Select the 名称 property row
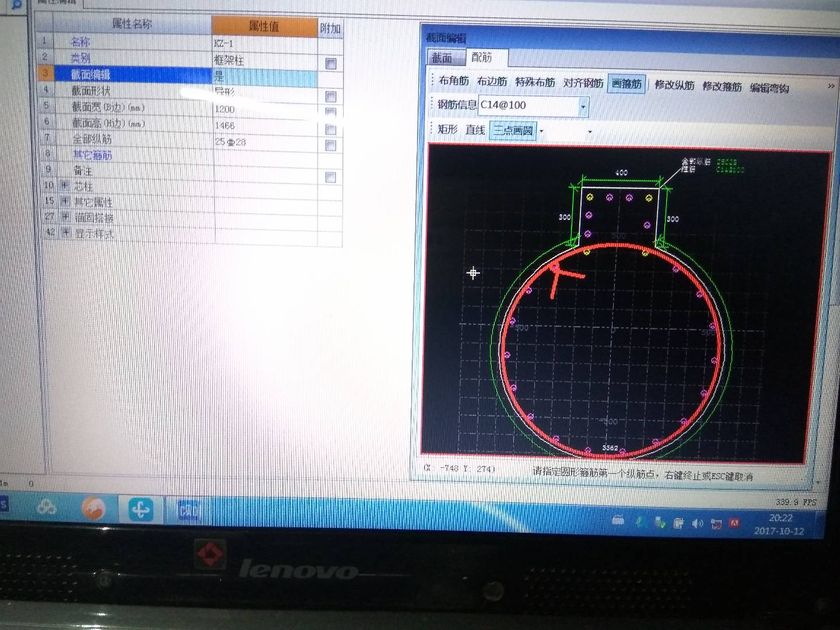The image size is (840, 630). pyautogui.click(x=132, y=41)
